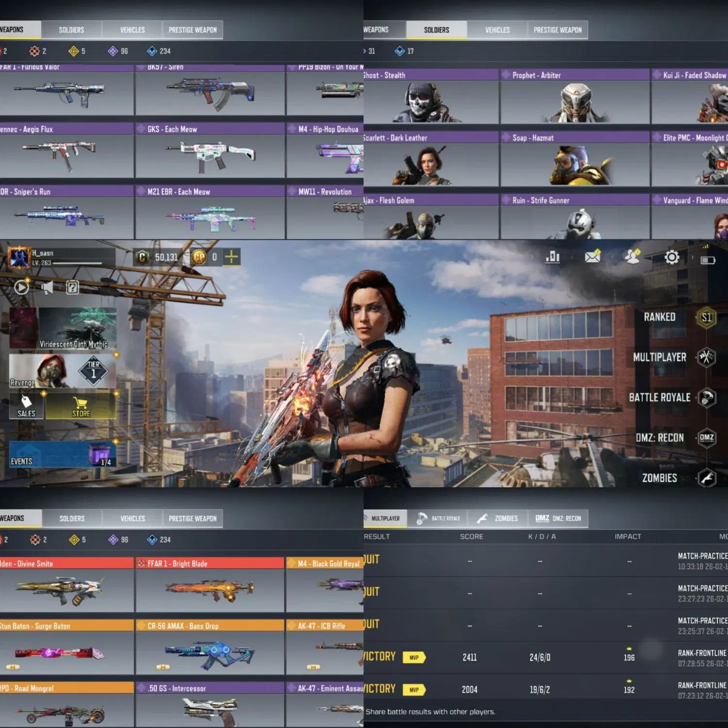
Task: Open the Viridescent Oath Mythic banner
Action: [63, 328]
